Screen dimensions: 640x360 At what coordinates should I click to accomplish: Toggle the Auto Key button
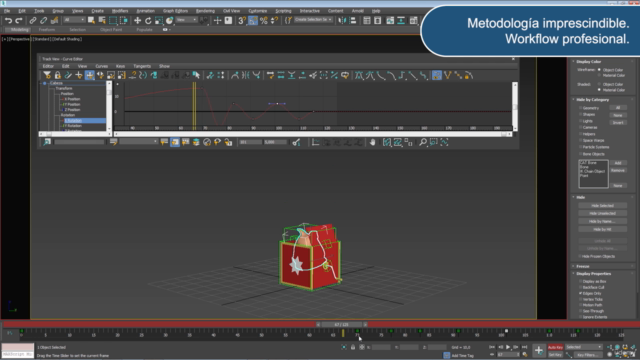[x=555, y=347]
